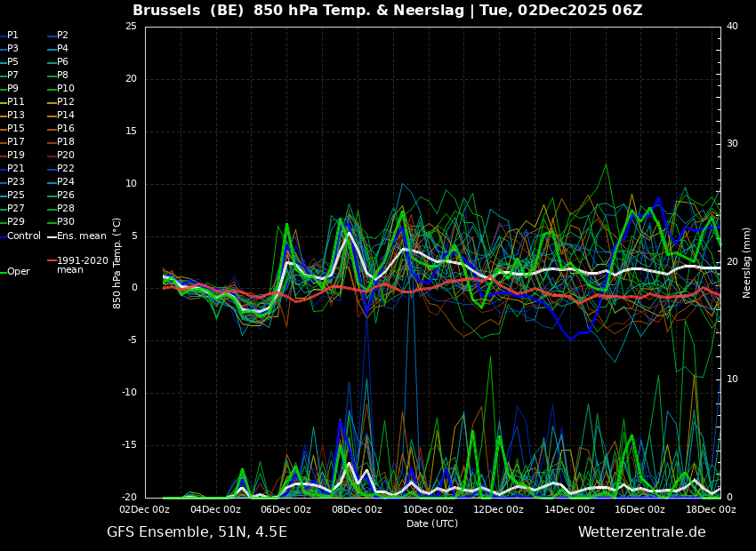
Task: Click the P1 legend entry
Action: click(12, 36)
